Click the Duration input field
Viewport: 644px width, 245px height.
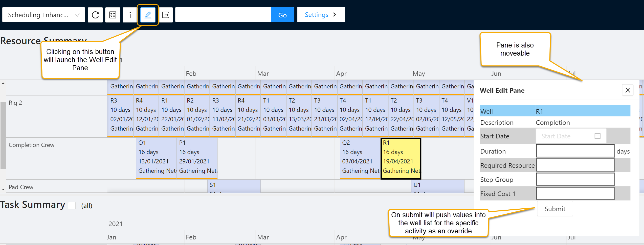[575, 151]
